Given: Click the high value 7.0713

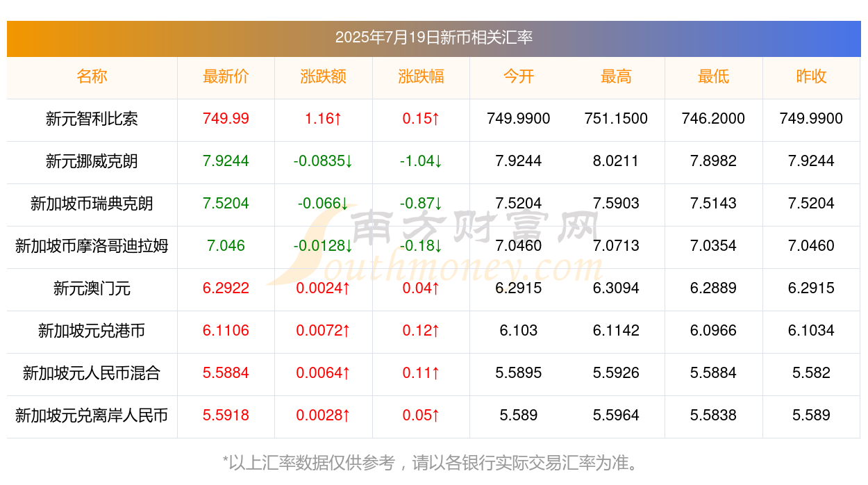Looking at the screenshot, I should coord(616,246).
